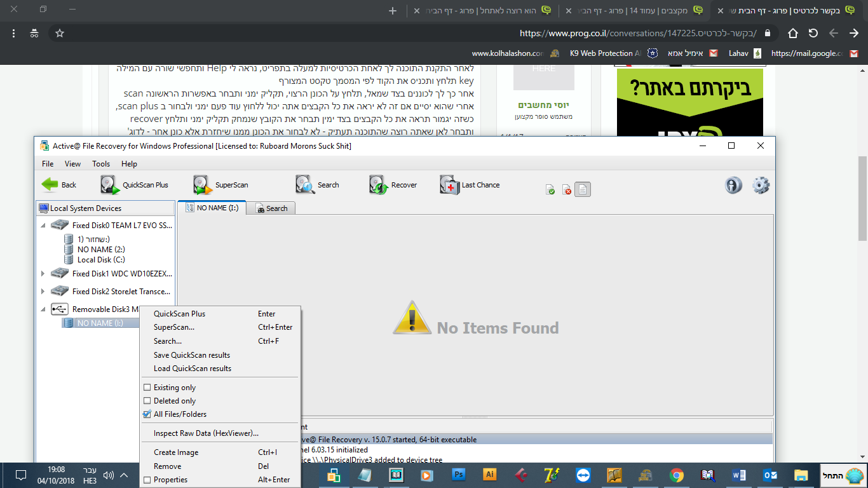868x488 pixels.
Task: Open Photoshop from the taskbar
Action: pyautogui.click(x=458, y=475)
